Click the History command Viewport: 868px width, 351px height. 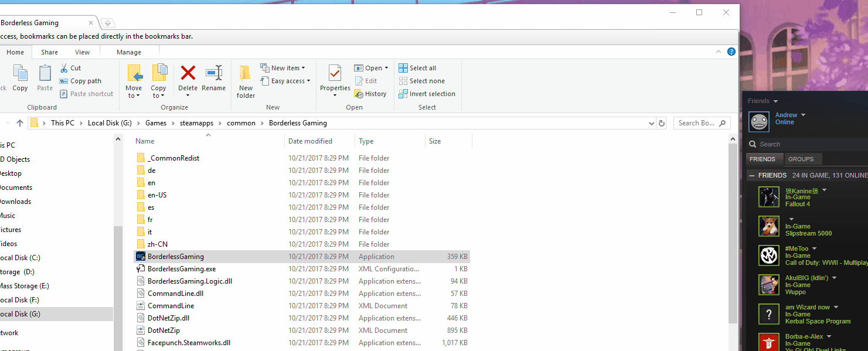[x=370, y=94]
